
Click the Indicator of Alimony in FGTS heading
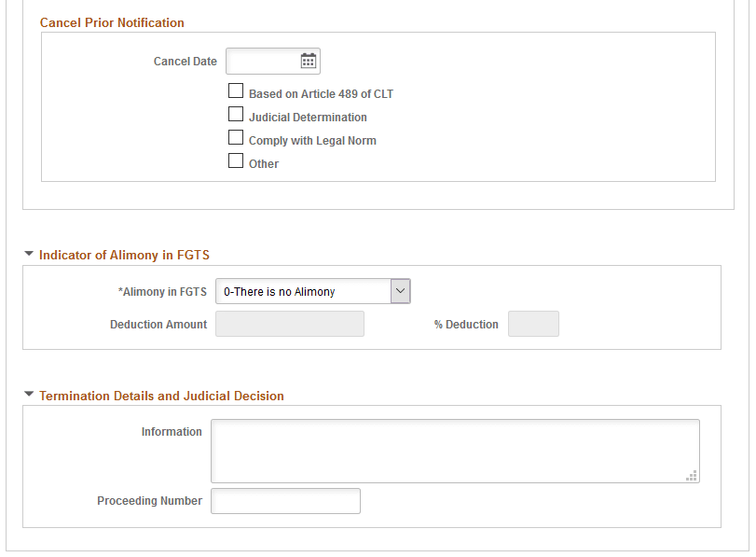124,255
